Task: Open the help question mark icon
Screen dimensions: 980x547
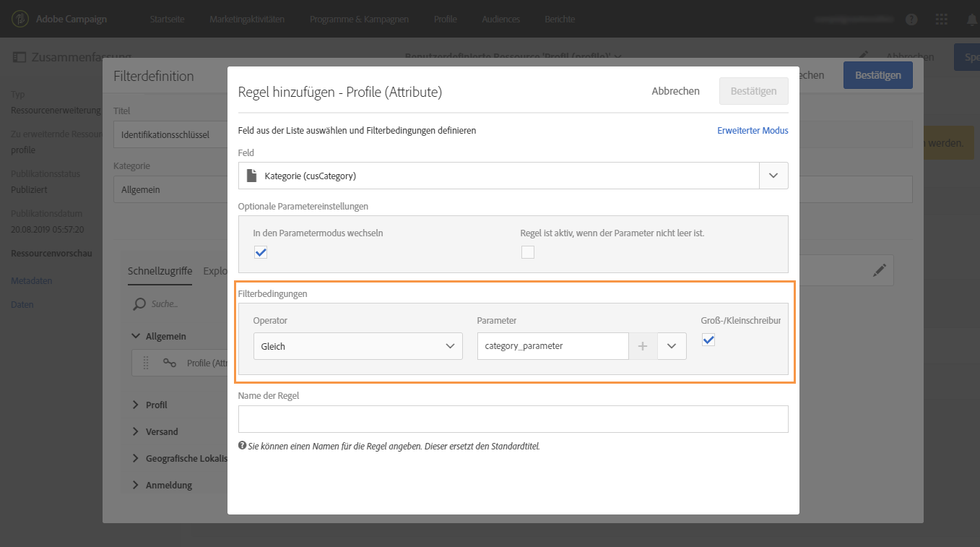Action: (911, 20)
